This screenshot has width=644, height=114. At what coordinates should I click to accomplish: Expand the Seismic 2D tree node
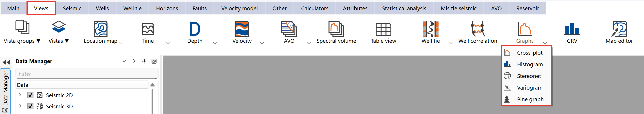click(20, 95)
